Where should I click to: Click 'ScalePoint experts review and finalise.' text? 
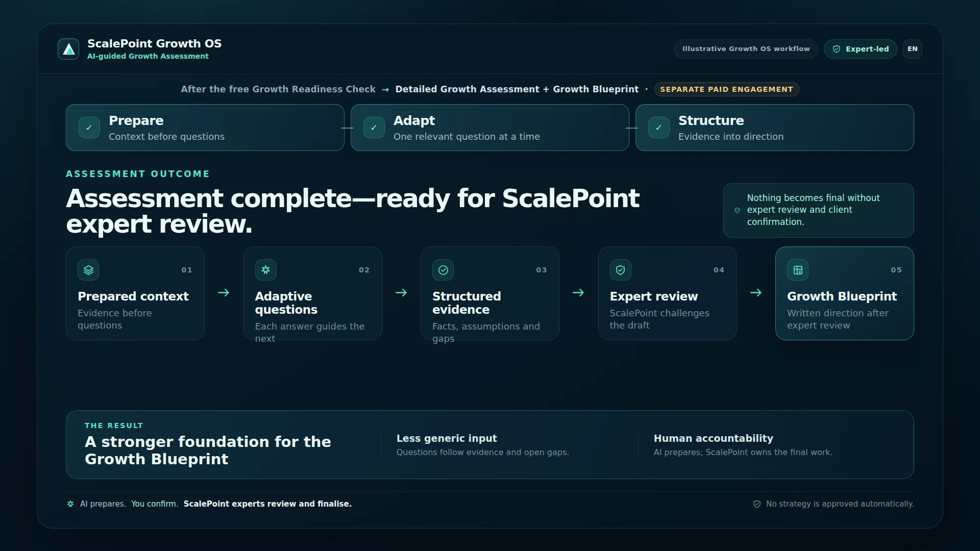click(267, 504)
